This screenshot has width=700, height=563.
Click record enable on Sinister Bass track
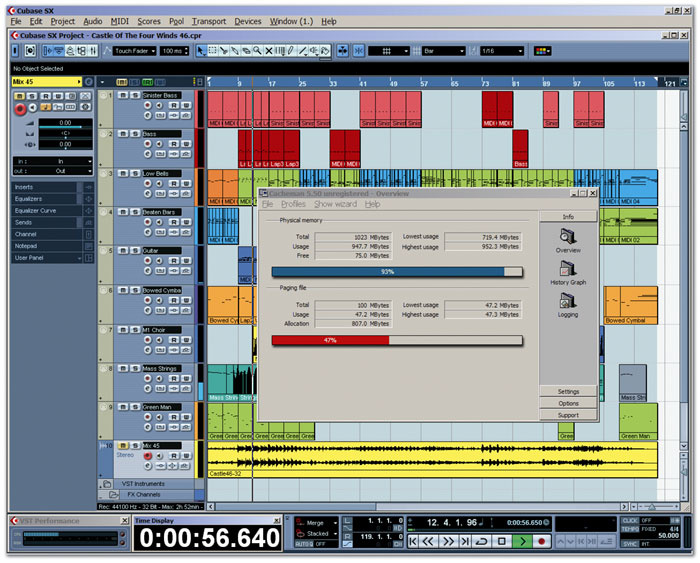[x=147, y=105]
